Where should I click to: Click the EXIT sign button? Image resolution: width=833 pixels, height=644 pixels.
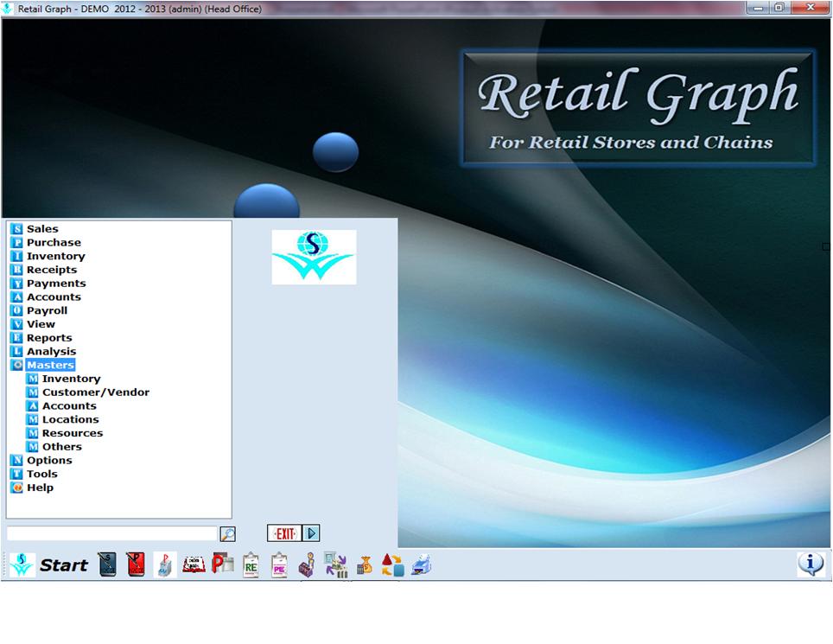(x=284, y=533)
